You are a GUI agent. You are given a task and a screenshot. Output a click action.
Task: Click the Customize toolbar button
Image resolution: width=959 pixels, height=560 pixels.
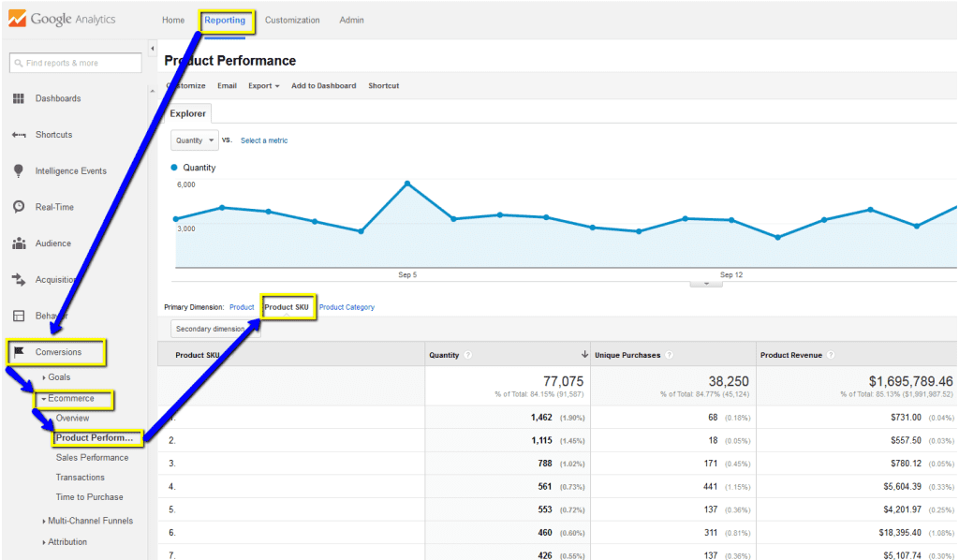186,86
